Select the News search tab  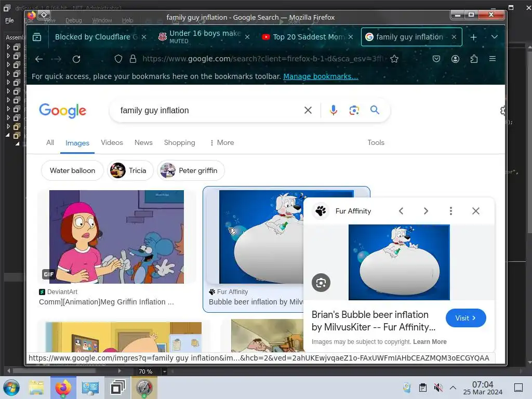pyautogui.click(x=143, y=142)
